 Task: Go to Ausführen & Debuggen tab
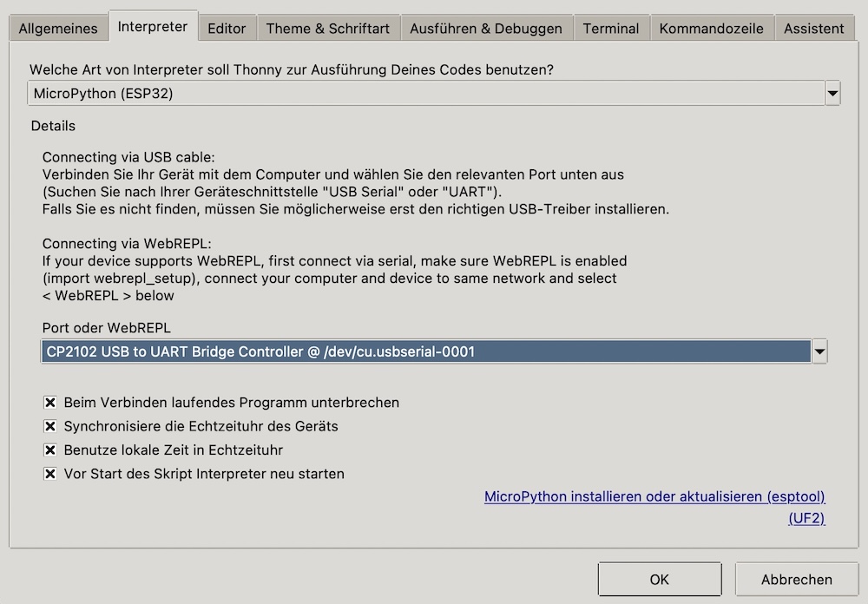[x=486, y=29]
